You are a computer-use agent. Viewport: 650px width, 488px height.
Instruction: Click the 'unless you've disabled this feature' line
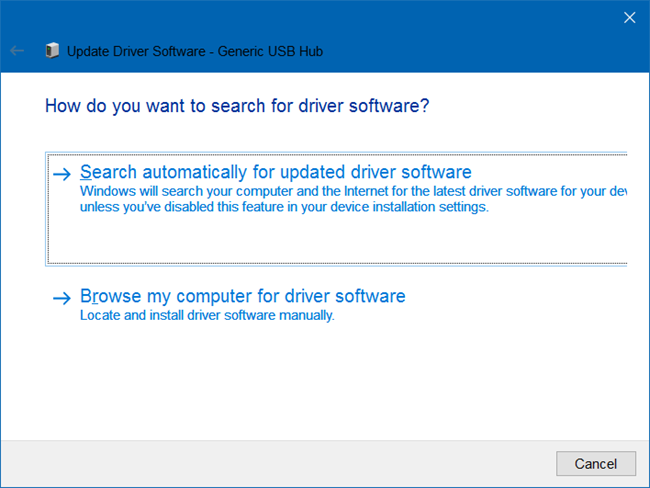(x=284, y=207)
